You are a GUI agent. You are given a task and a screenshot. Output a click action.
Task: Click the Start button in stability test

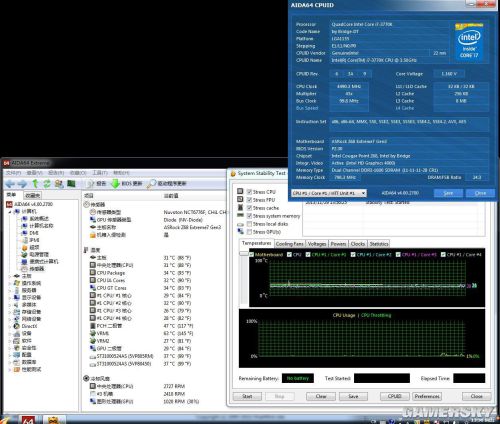click(247, 396)
